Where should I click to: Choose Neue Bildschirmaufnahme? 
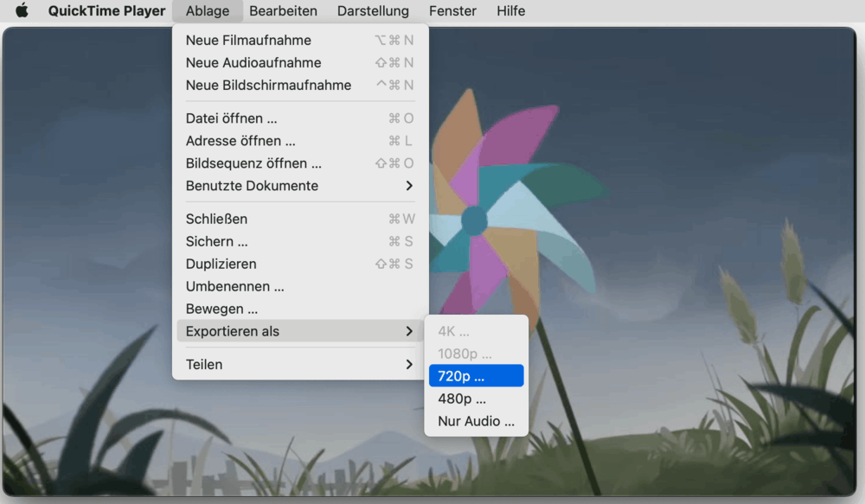268,85
